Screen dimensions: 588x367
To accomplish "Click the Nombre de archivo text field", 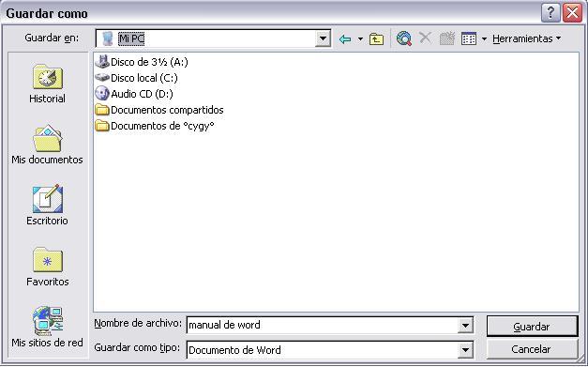I will [x=323, y=325].
